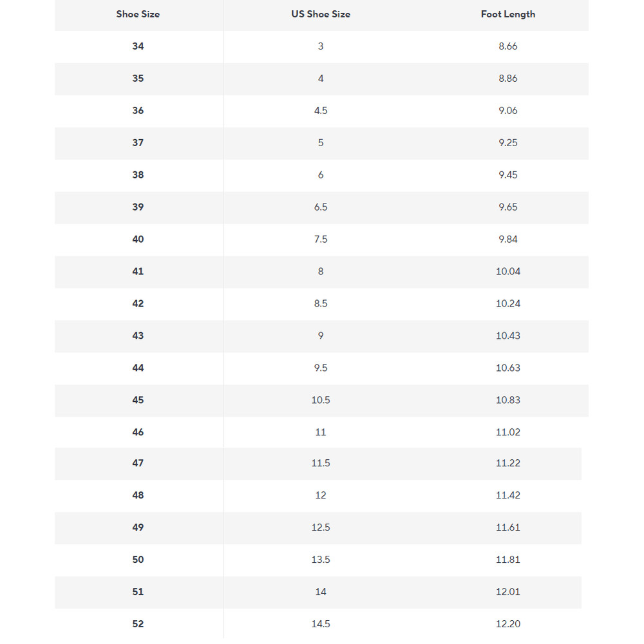Select US shoe size 10.5 cell
This screenshot has width=644, height=644.
pos(321,401)
